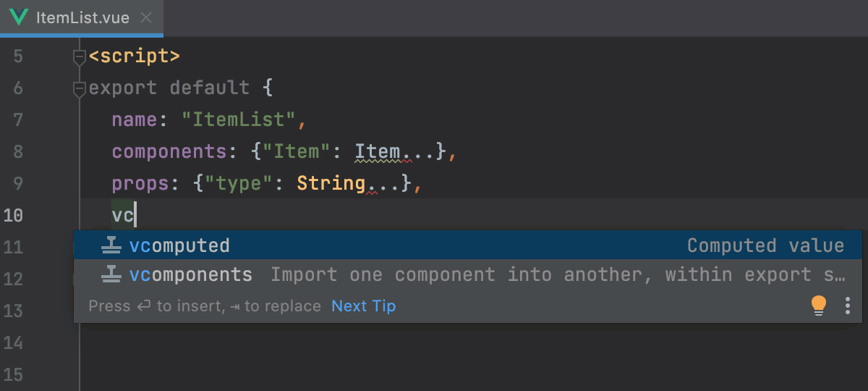Select the vcomputed live template suggestion
868x391 pixels.
coord(179,245)
